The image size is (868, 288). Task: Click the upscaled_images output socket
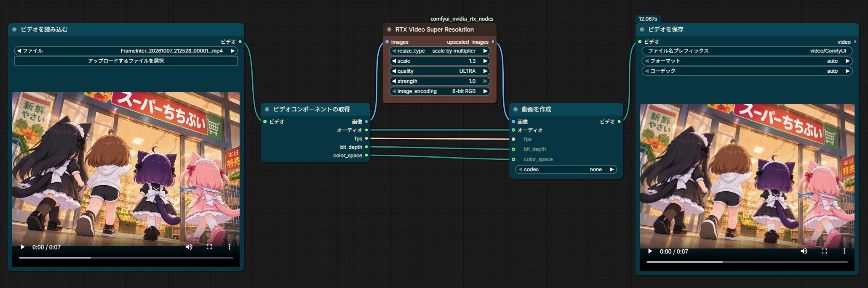click(x=493, y=42)
